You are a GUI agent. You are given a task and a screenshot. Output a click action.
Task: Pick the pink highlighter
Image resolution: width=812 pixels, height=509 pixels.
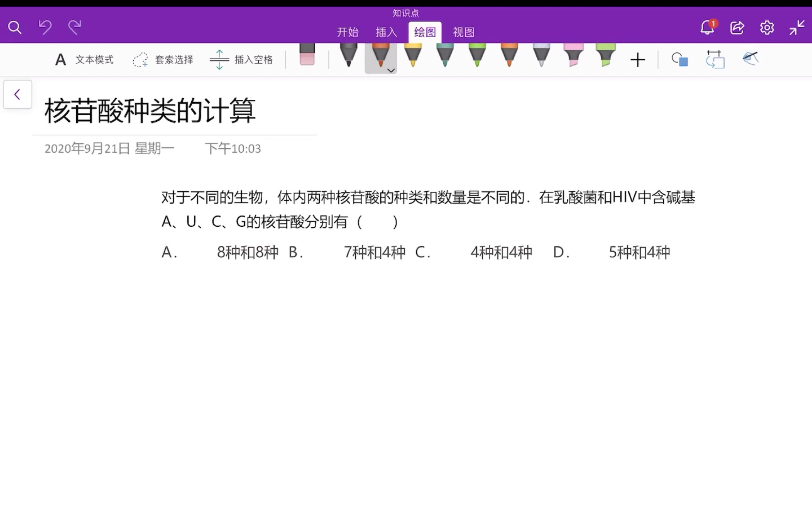click(x=573, y=55)
